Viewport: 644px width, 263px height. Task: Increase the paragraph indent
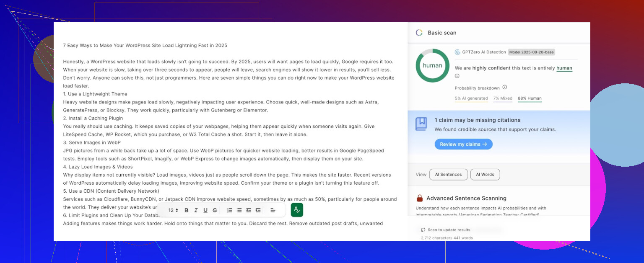pyautogui.click(x=258, y=210)
